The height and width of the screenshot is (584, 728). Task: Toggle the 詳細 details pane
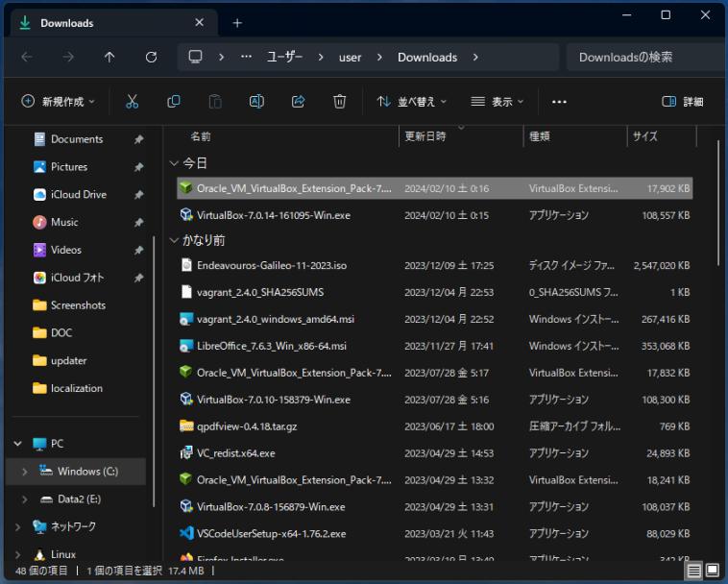click(x=683, y=102)
